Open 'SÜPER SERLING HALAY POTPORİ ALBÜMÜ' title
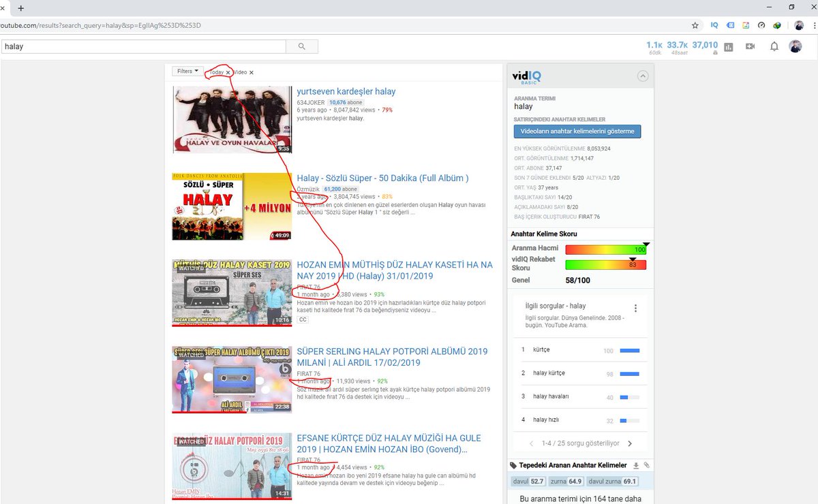 (x=392, y=357)
